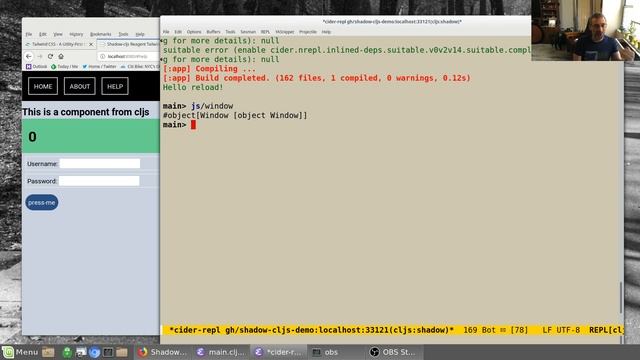This screenshot has height=360, width=640.
Task: Open Emacs Edit menu
Action: click(x=178, y=32)
